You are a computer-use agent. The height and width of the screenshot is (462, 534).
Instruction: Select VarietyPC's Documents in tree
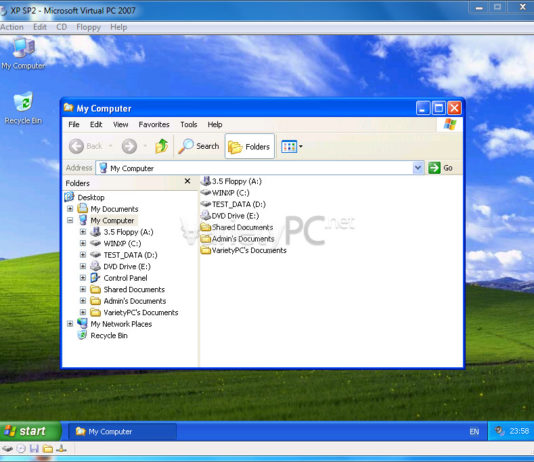(x=141, y=313)
